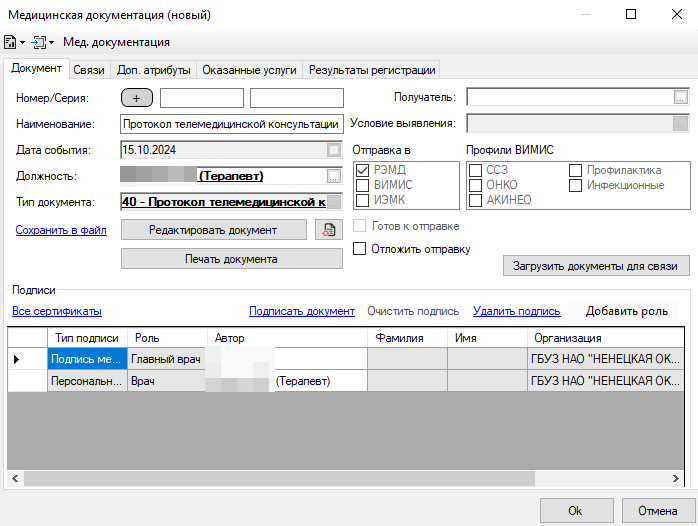Click the Организация column header
Screen dimensions: 698x526
click(605, 338)
